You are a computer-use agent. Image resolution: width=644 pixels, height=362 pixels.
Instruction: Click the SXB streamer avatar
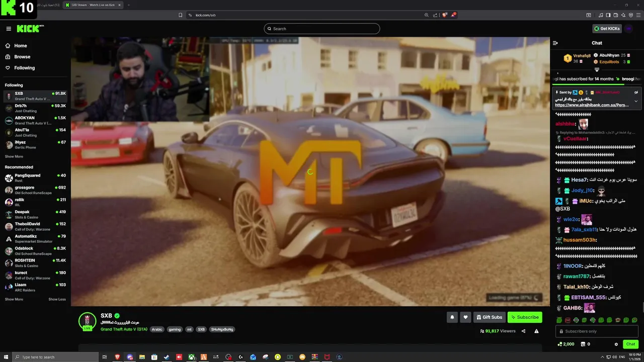click(x=87, y=321)
